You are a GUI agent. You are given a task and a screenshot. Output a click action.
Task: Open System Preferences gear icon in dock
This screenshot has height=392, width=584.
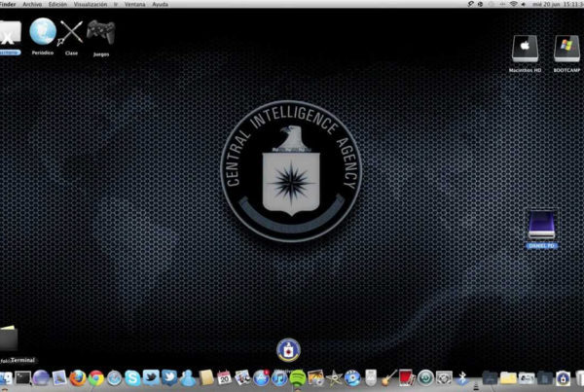[x=444, y=378]
